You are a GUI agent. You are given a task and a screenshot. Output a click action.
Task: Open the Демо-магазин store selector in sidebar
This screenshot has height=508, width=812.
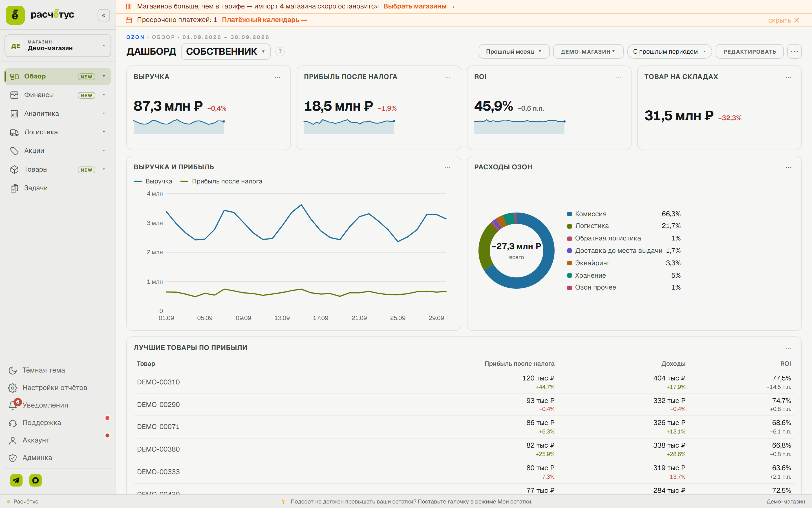58,46
